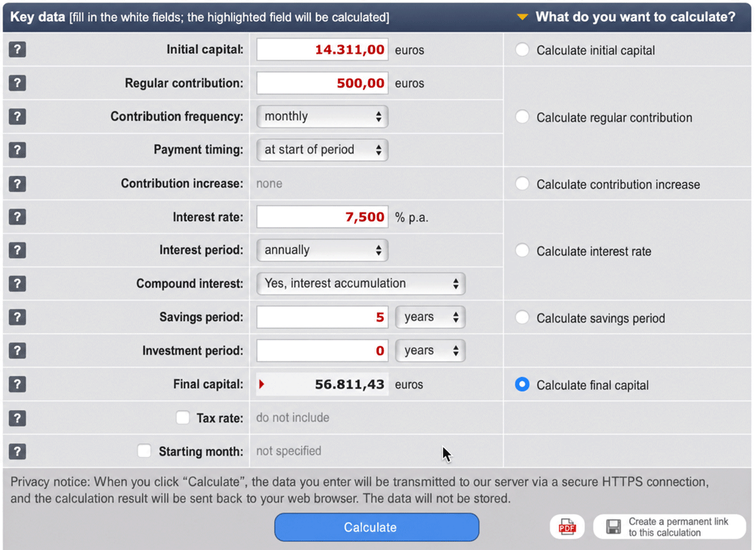Click help icon beside Regular contribution
Image resolution: width=756 pixels, height=550 pixels.
tap(17, 83)
